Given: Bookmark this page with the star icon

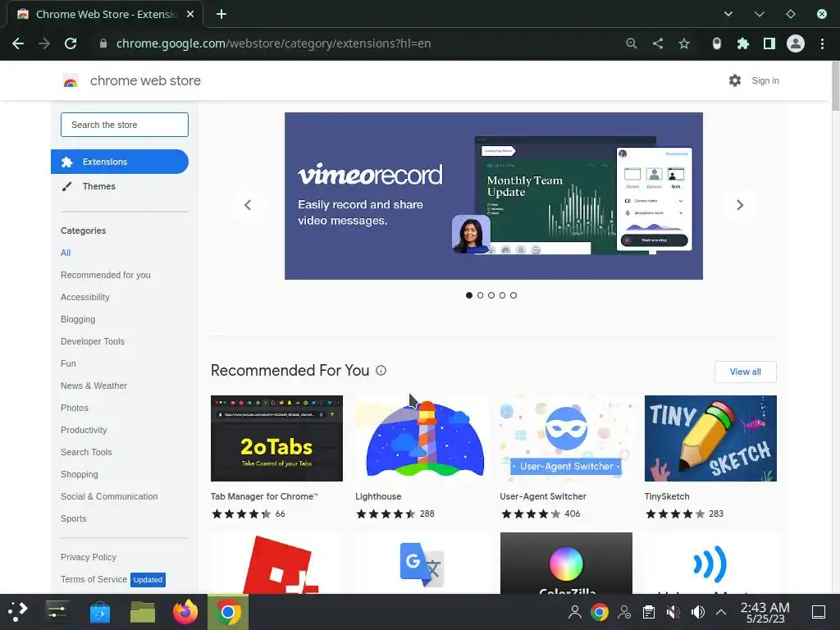Looking at the screenshot, I should point(684,43).
